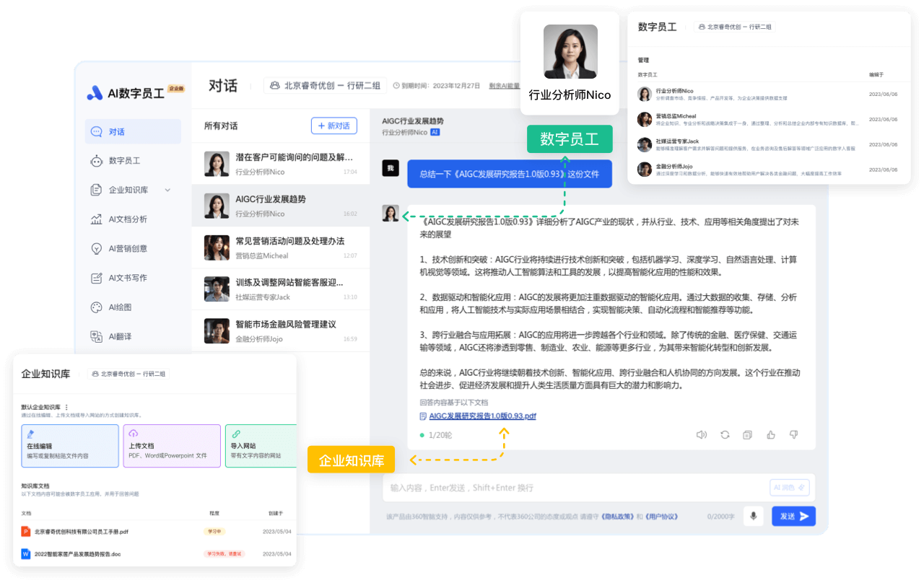Viewport: 924px width, 583px height.
Task: Click the 在线编辑 card
Action: coord(70,446)
